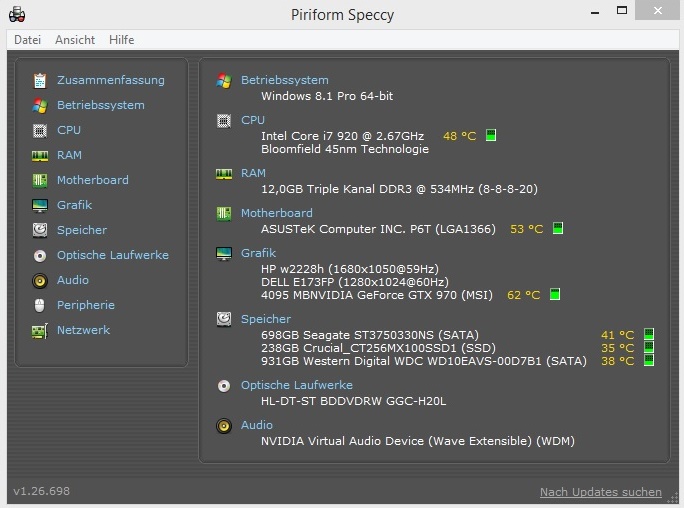684x508 pixels.
Task: Click the Motherboard heading in summary
Action: pyautogui.click(x=277, y=213)
